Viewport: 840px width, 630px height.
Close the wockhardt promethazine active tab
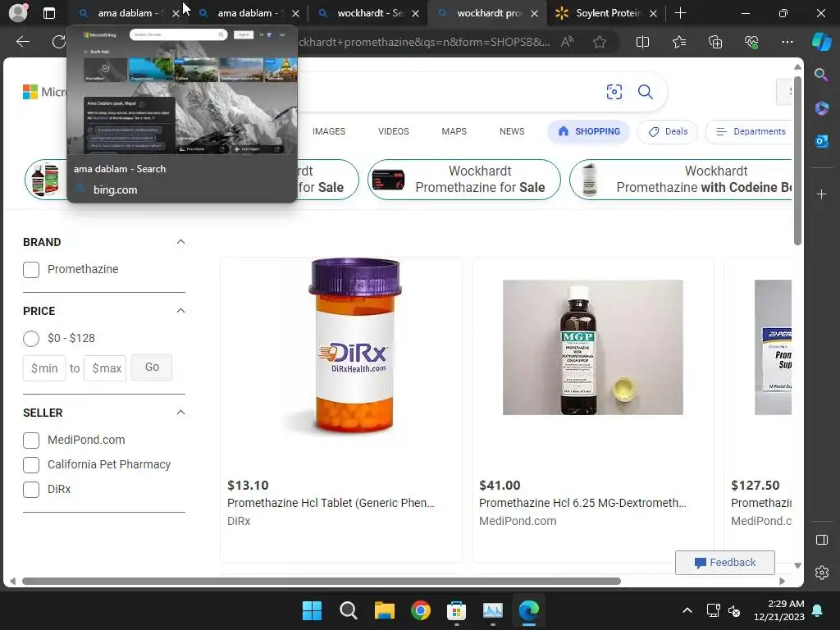pos(534,13)
